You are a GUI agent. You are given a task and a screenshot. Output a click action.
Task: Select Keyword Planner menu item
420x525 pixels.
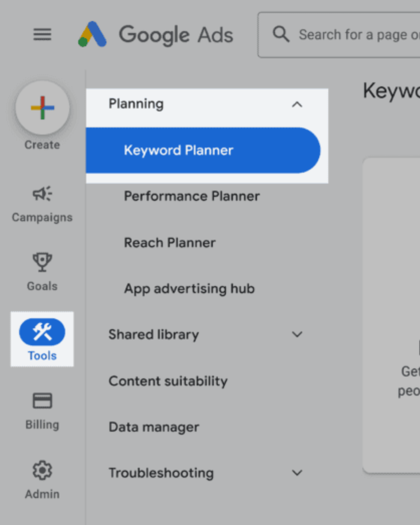point(203,150)
